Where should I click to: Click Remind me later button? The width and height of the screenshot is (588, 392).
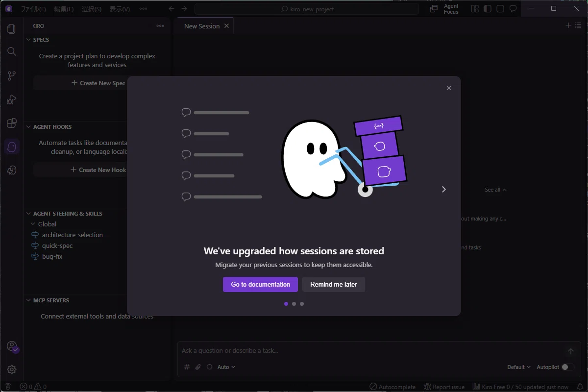pos(334,284)
